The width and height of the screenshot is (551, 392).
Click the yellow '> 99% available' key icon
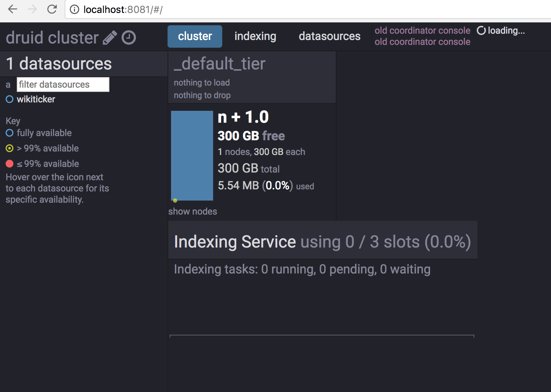pyautogui.click(x=9, y=148)
